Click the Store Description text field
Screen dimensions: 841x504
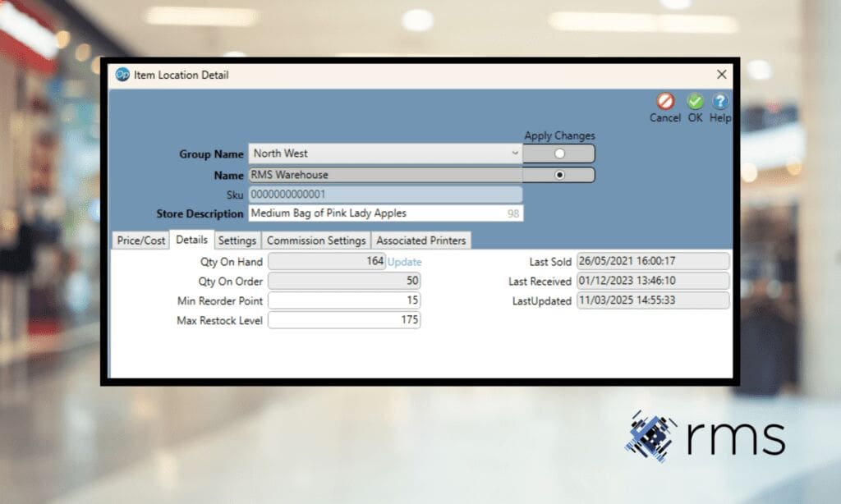click(x=386, y=213)
